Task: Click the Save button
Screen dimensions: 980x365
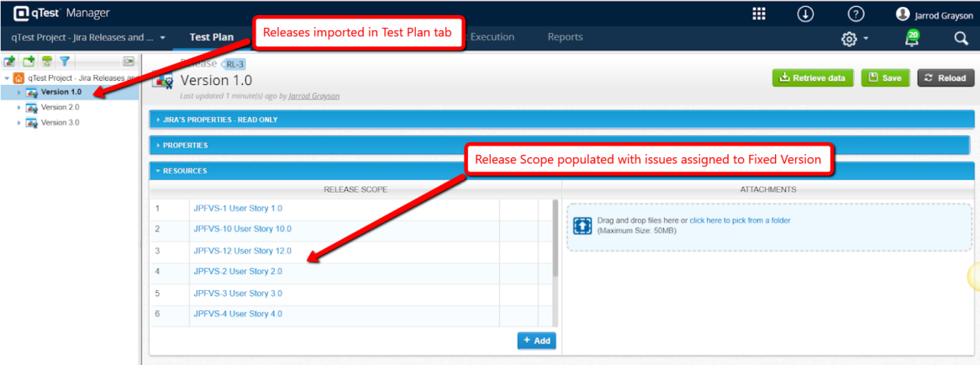Action: pyautogui.click(x=886, y=78)
